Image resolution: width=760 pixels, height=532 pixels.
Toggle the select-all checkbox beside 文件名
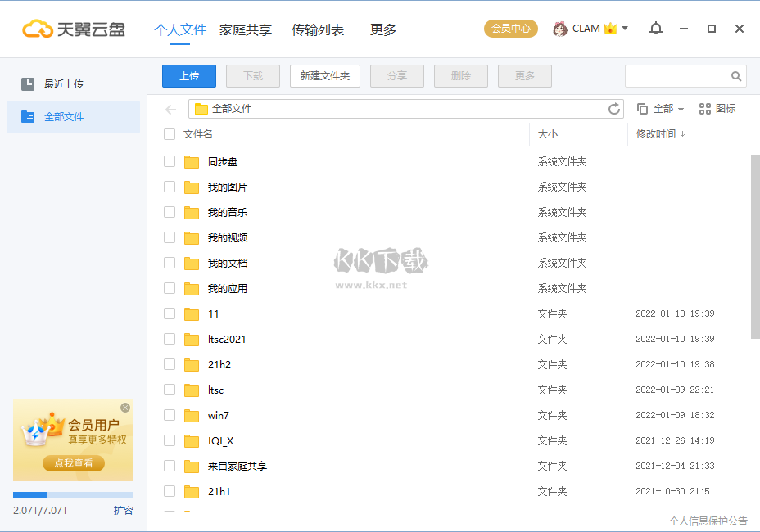click(170, 134)
